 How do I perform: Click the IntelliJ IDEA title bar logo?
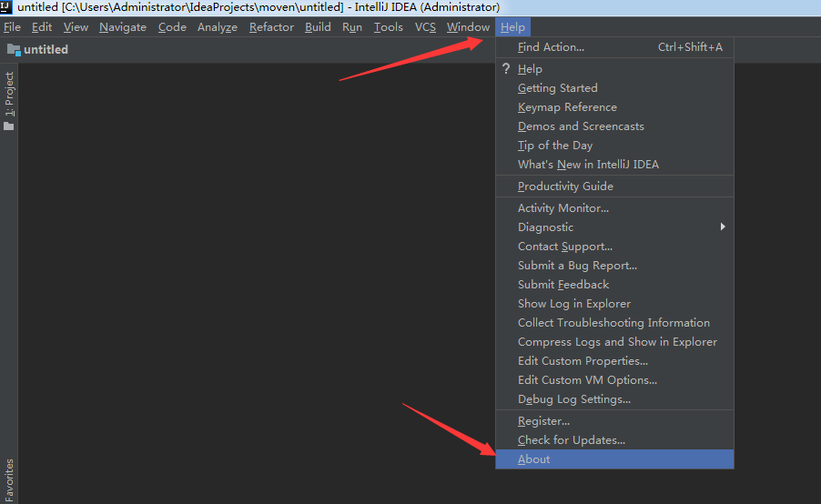(5, 6)
